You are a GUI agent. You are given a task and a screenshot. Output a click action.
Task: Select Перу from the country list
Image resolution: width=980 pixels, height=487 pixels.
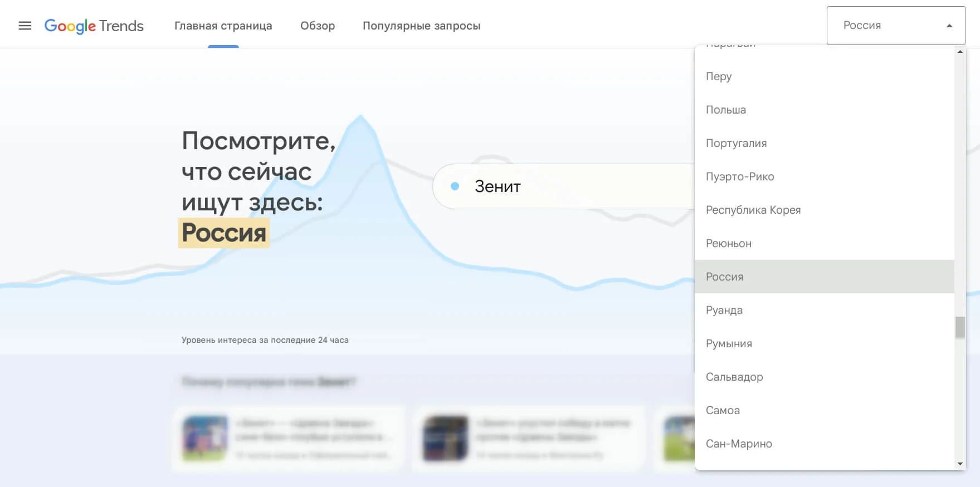[x=825, y=76]
